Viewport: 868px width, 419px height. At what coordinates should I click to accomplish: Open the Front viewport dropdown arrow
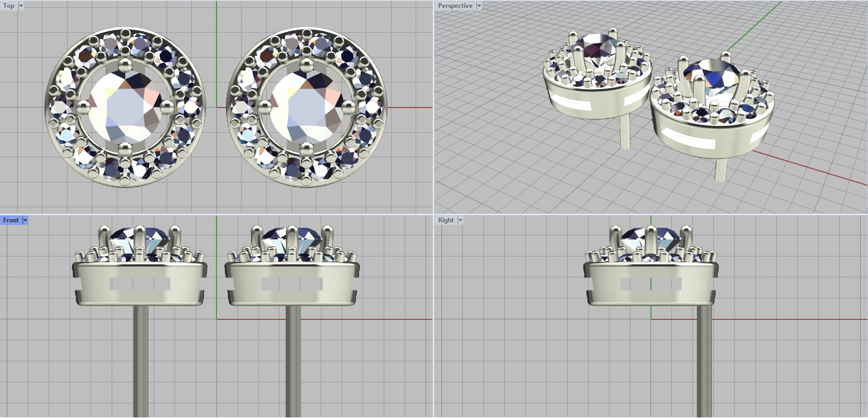point(25,220)
